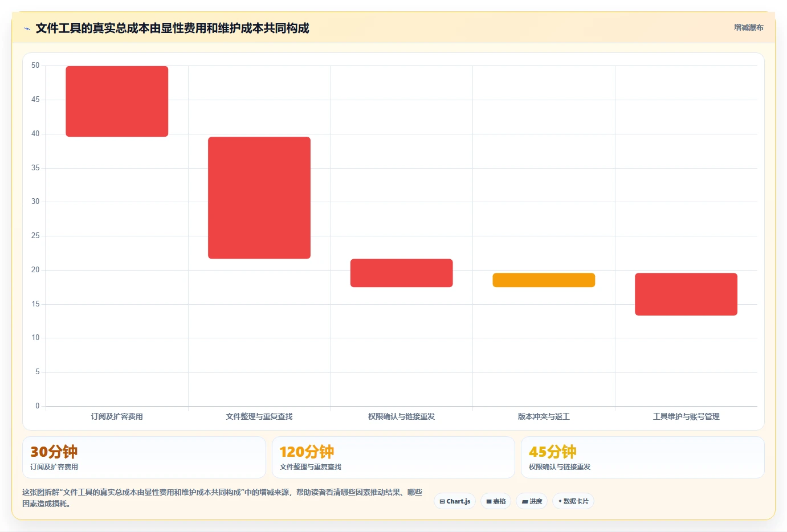Click the y-axis value 35
This screenshot has height=532, width=787.
35,168
